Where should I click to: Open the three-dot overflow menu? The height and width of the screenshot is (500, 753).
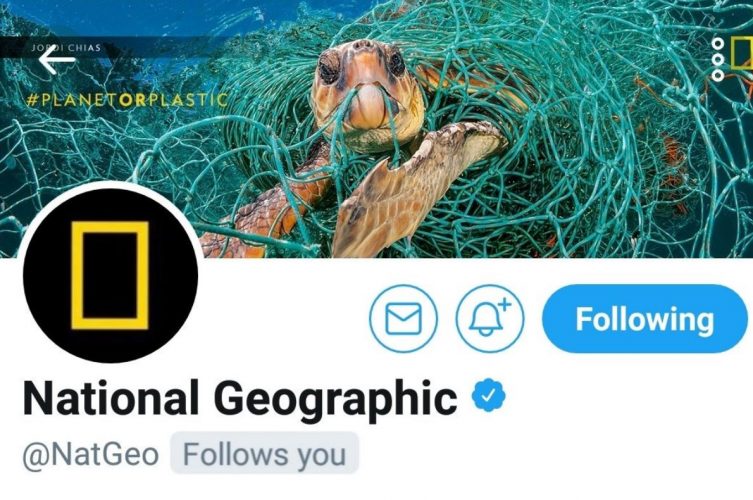click(x=718, y=60)
